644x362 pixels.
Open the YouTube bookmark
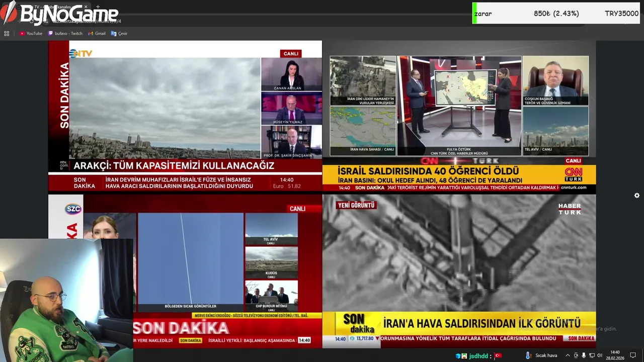[x=31, y=34]
